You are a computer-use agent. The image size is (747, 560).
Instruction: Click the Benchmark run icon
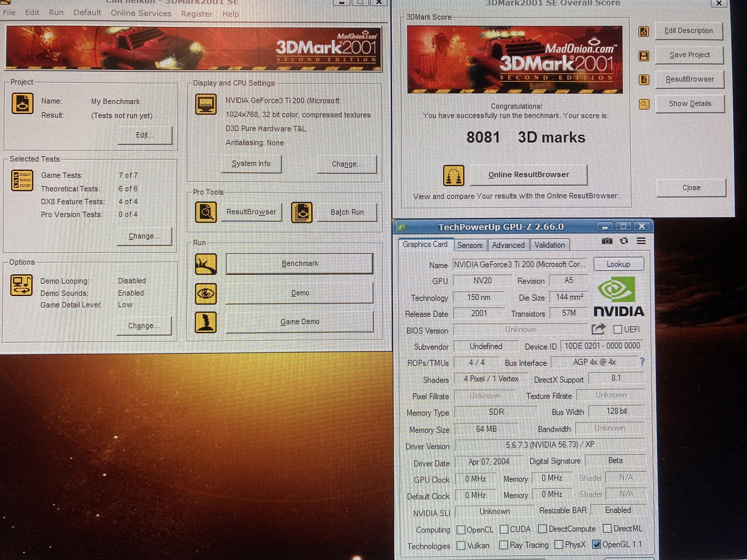(206, 264)
